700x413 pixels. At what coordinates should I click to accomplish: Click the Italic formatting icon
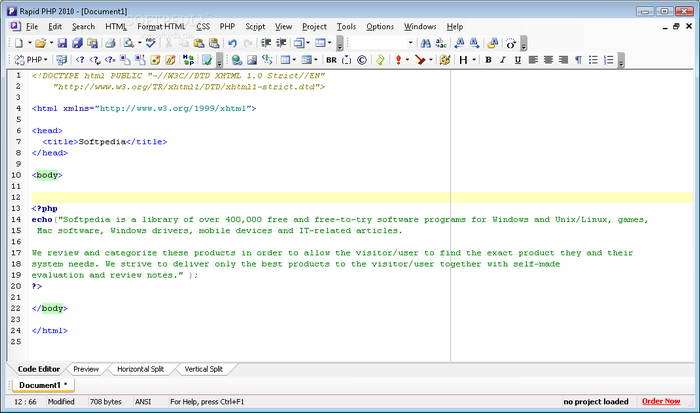(x=503, y=60)
